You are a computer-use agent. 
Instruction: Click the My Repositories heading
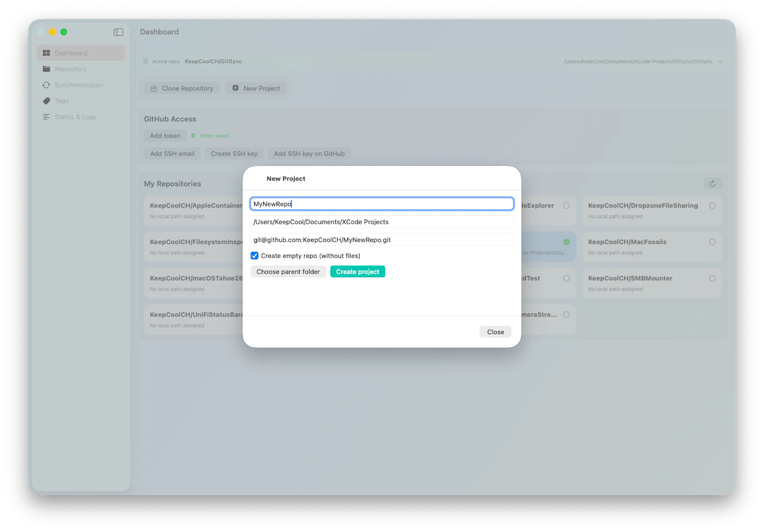[172, 184]
